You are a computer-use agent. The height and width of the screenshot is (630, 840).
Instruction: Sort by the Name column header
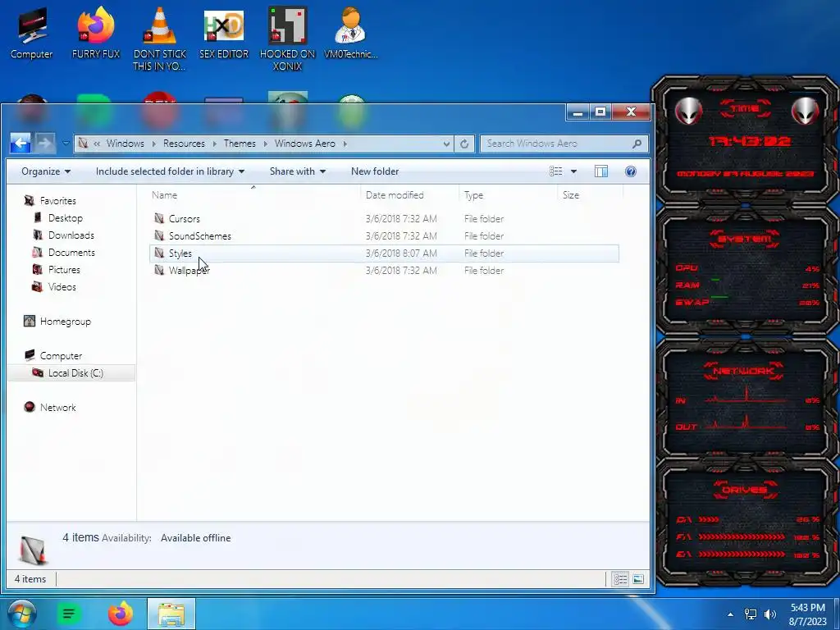(x=254, y=195)
